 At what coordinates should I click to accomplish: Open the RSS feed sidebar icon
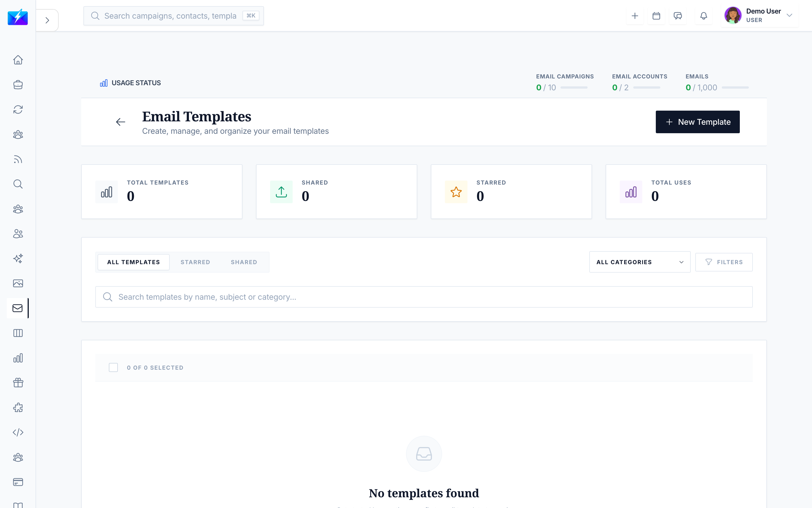click(x=18, y=159)
